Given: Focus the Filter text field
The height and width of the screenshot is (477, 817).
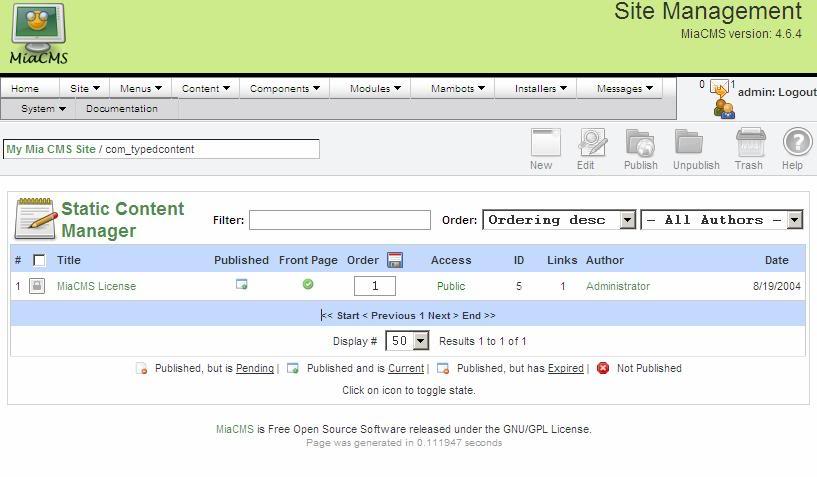Looking at the screenshot, I should 340,220.
